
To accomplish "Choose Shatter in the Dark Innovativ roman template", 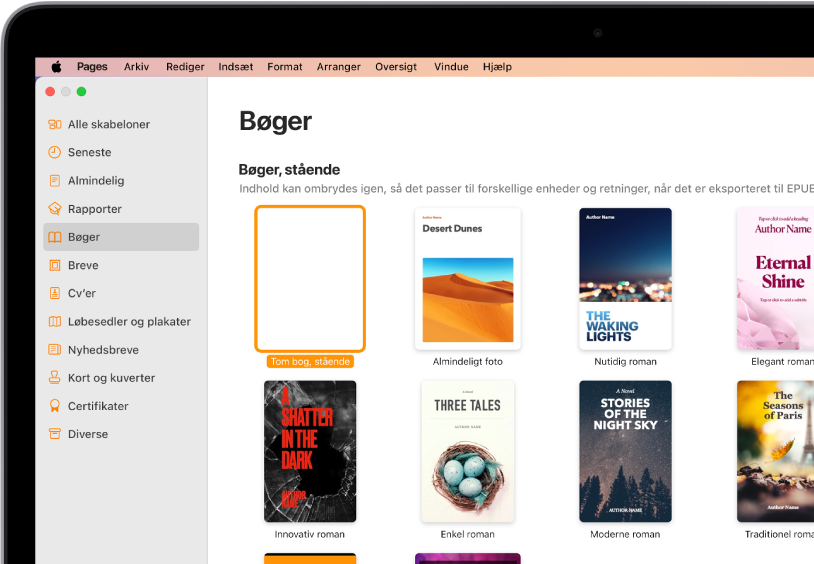I will tap(310, 451).
